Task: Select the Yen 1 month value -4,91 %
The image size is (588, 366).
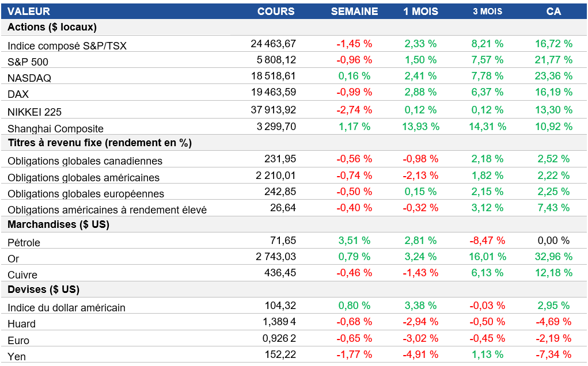Action: tap(420, 354)
